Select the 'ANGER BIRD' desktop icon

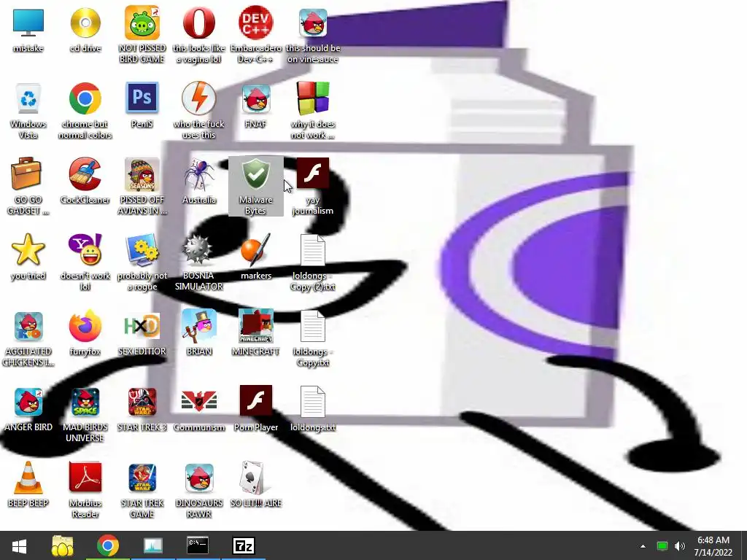(28, 402)
